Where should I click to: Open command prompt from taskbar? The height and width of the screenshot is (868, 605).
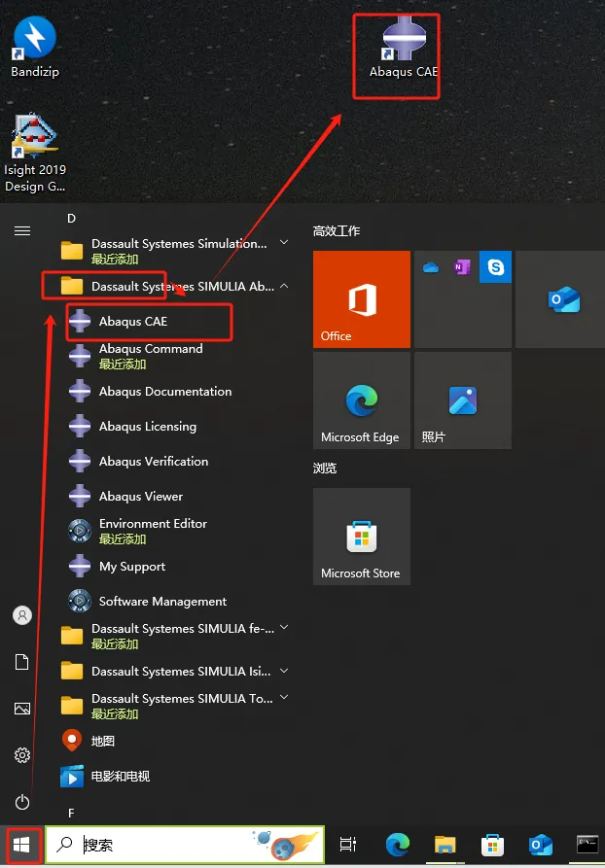(x=587, y=845)
